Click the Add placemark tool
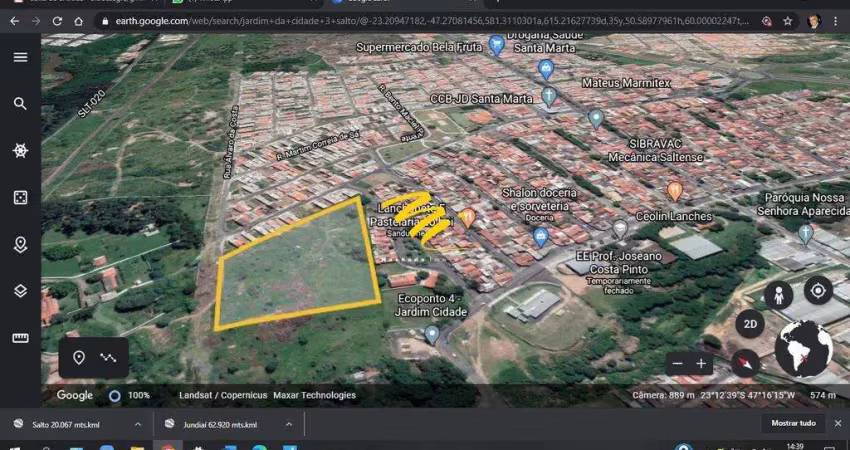The height and width of the screenshot is (450, 850). (79, 358)
